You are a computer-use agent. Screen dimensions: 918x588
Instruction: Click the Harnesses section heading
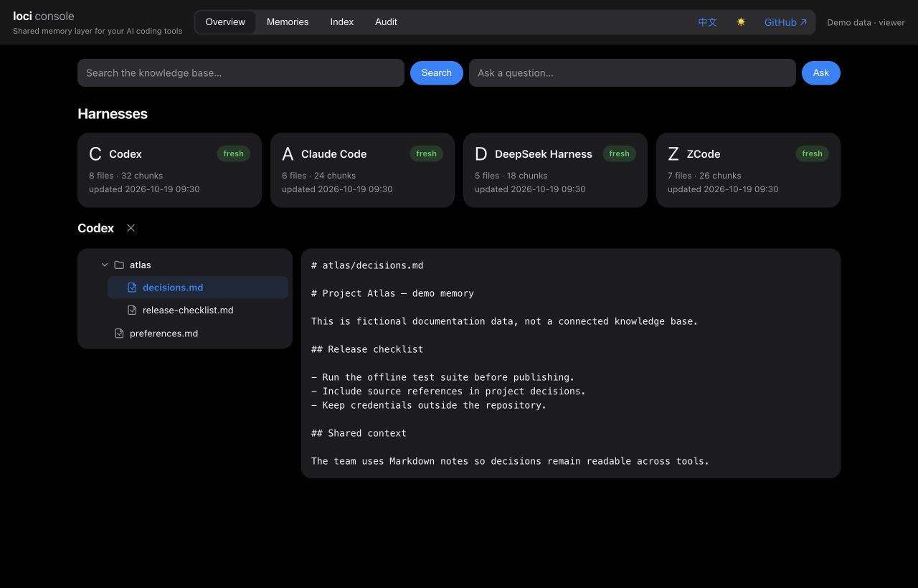[x=113, y=114]
